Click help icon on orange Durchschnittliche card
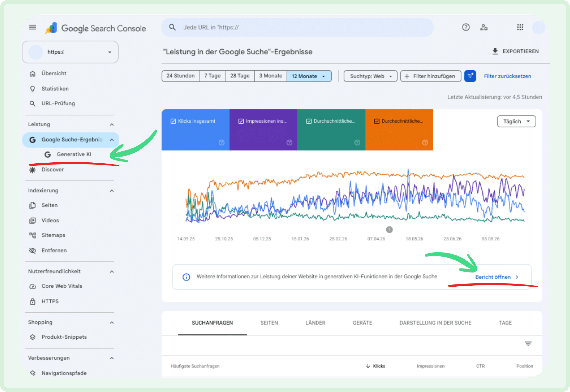 pyautogui.click(x=425, y=142)
